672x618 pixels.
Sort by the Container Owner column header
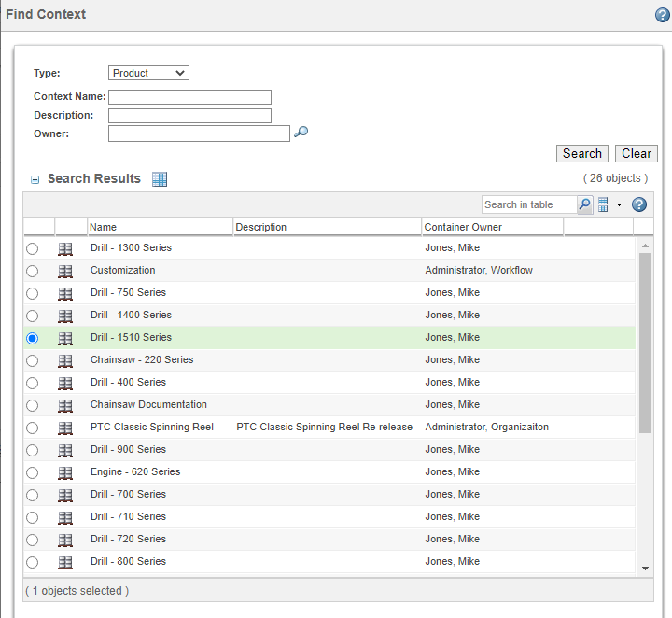tap(491, 227)
